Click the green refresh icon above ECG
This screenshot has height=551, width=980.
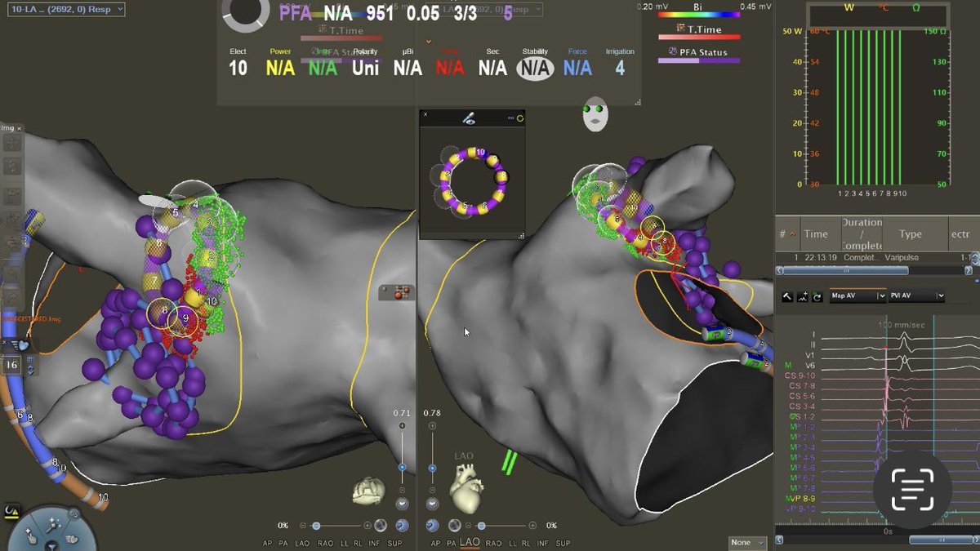tap(817, 297)
